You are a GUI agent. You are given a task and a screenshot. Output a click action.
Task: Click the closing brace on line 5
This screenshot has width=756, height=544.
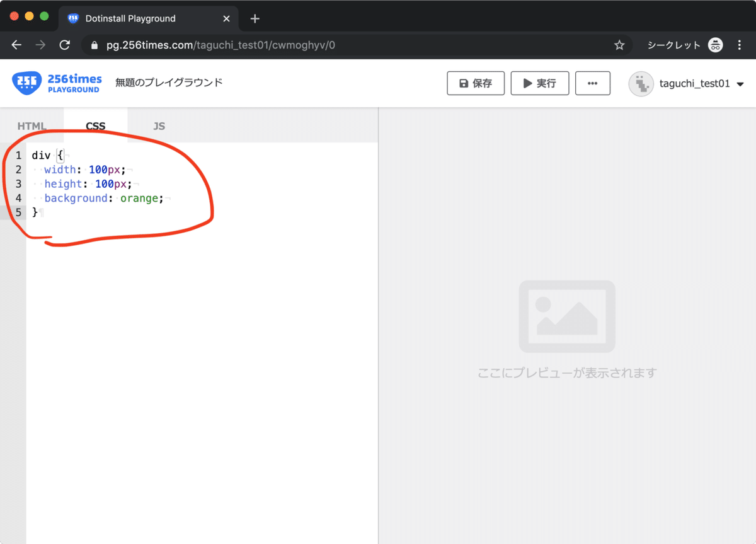35,212
